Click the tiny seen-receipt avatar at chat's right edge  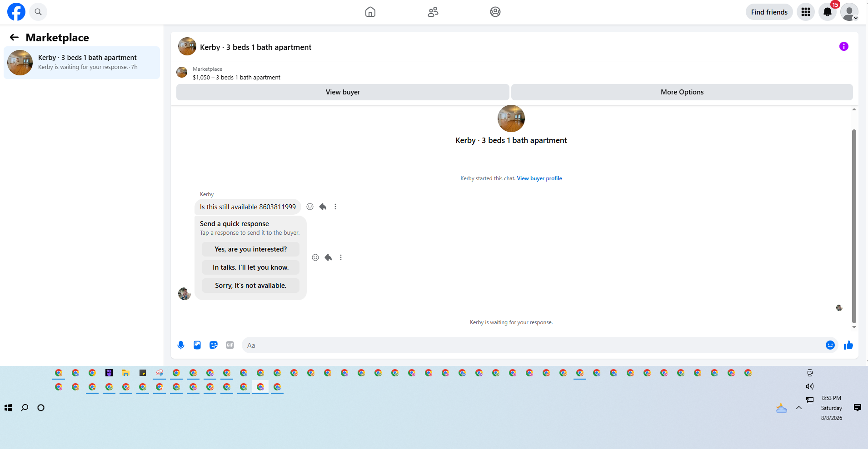coord(839,308)
